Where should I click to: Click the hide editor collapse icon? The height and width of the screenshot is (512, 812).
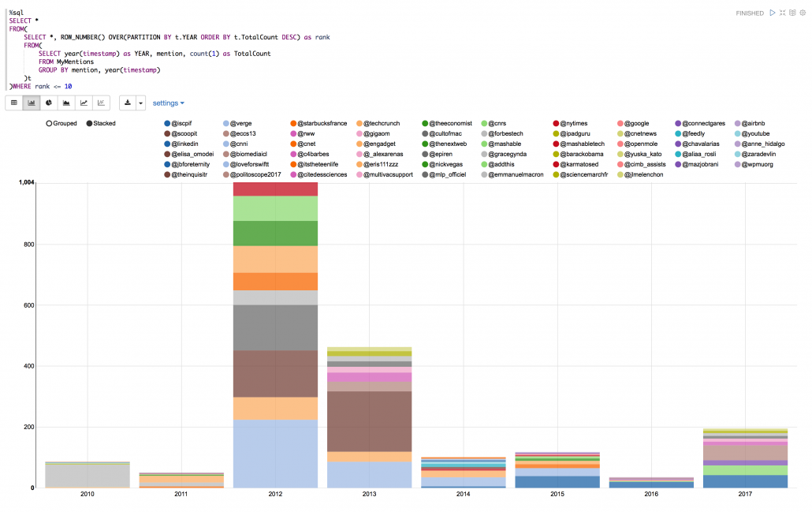783,13
